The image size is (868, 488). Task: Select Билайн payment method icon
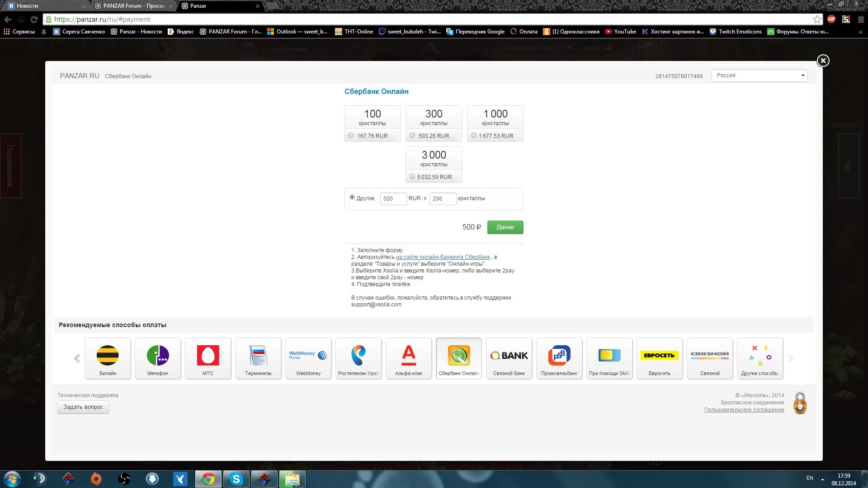108,358
